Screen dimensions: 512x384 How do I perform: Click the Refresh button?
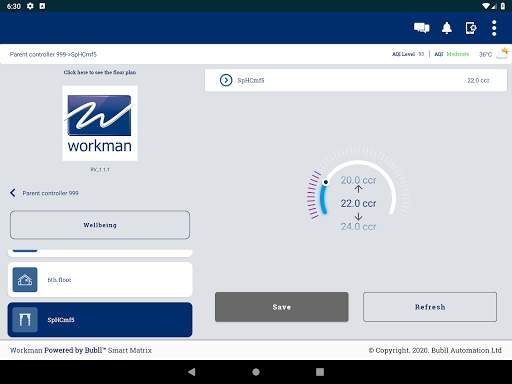click(430, 307)
